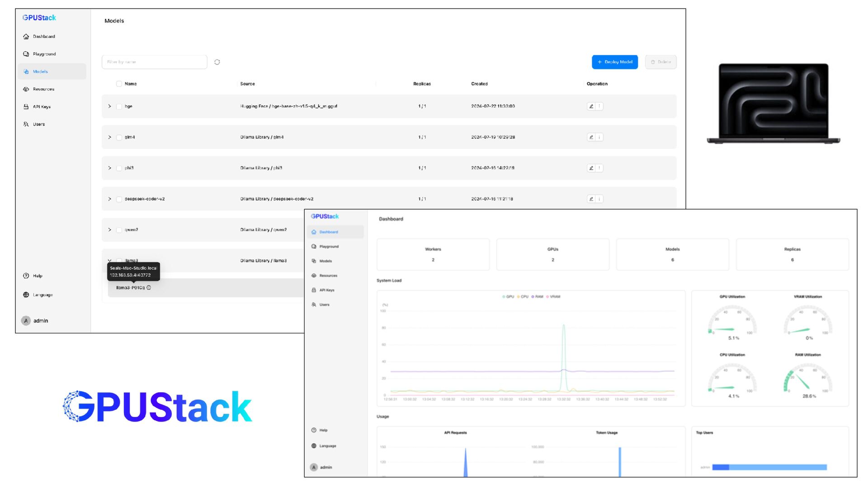Viewport: 868px width, 488px height.
Task: Click the admin bar in Top Users
Action: point(769,467)
